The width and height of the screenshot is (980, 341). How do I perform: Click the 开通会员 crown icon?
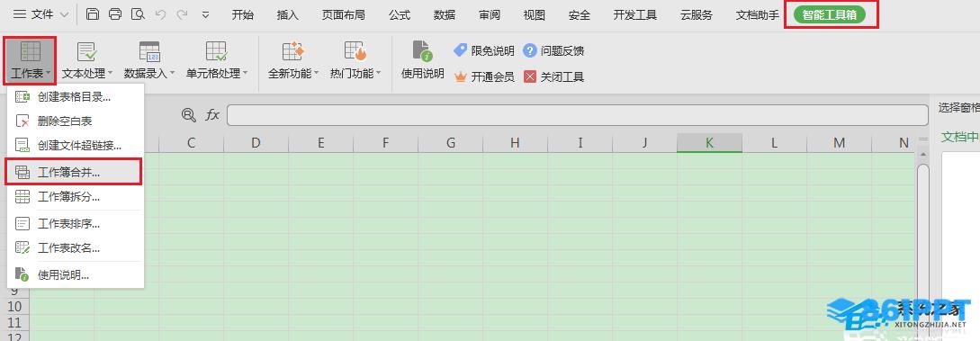(x=462, y=76)
